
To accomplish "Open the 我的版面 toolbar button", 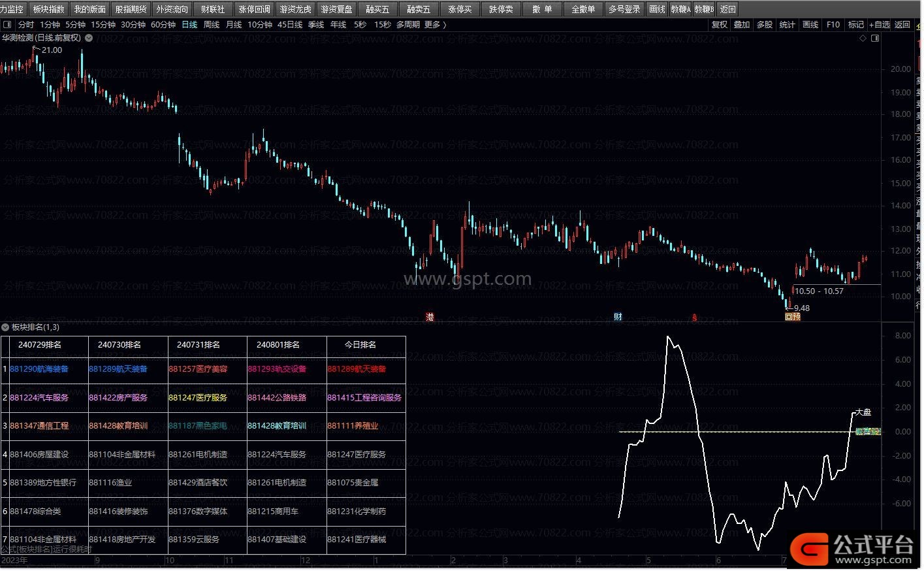I will pyautogui.click(x=90, y=9).
